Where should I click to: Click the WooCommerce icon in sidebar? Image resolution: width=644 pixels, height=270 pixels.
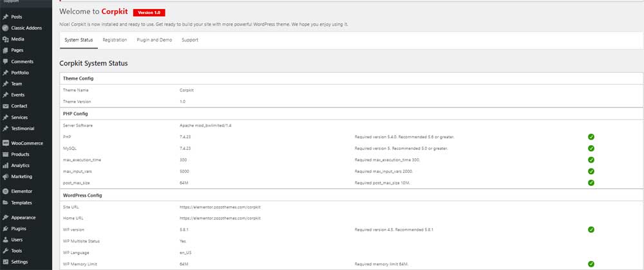coord(6,143)
